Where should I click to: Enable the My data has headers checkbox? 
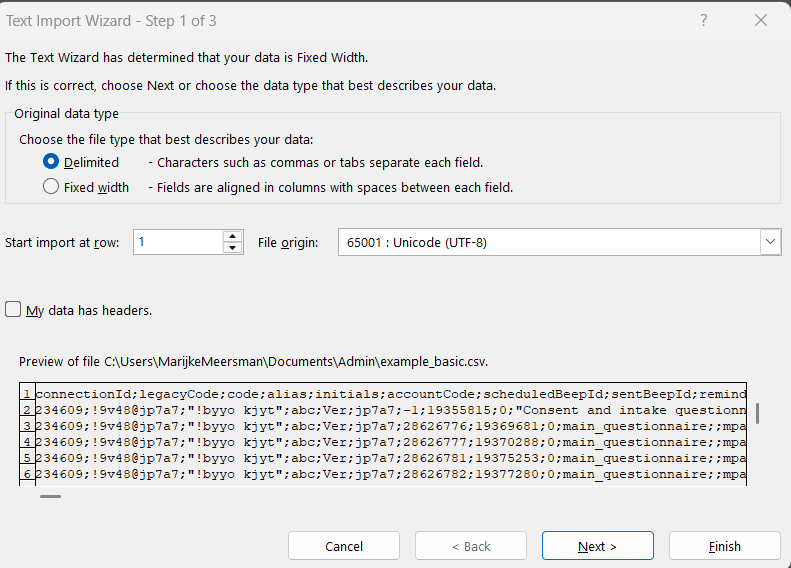click(x=13, y=310)
